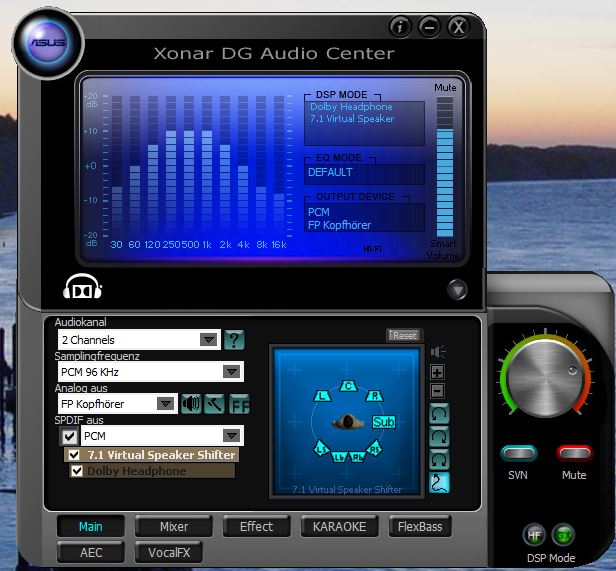This screenshot has width=616, height=571.
Task: Select the Rb back speaker
Action: click(x=357, y=457)
